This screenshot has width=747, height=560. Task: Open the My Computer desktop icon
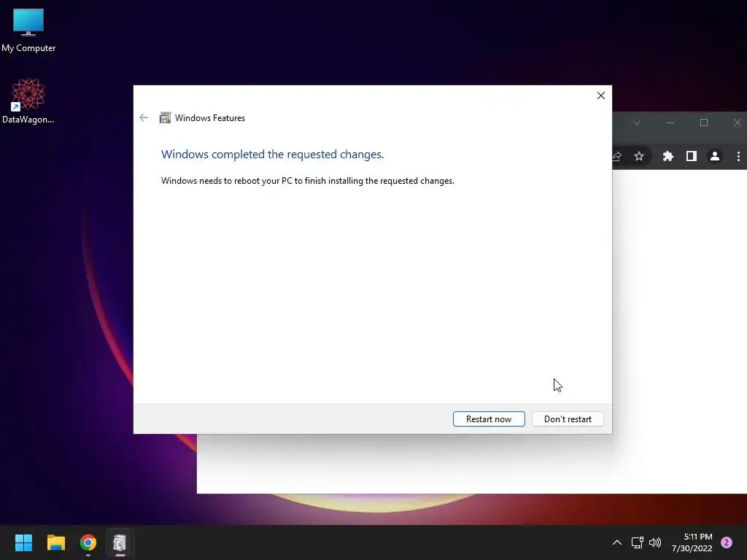[x=28, y=31]
